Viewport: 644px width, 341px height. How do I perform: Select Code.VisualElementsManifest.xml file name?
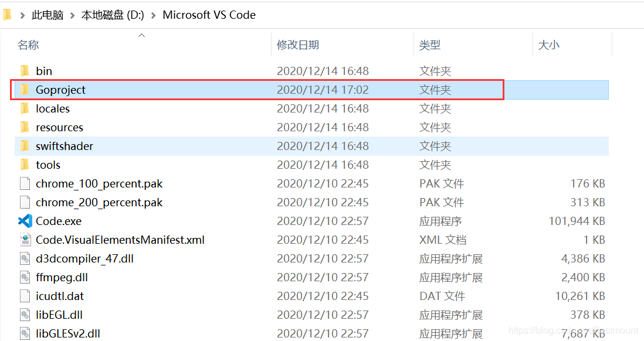tap(120, 240)
